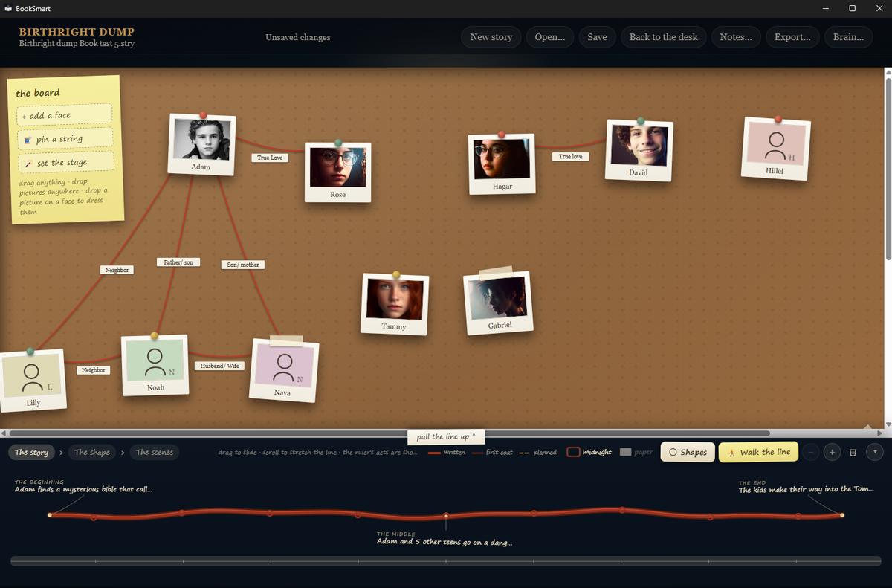The image size is (892, 588).
Task: Click the Birthright Dump title
Action: 77,32
